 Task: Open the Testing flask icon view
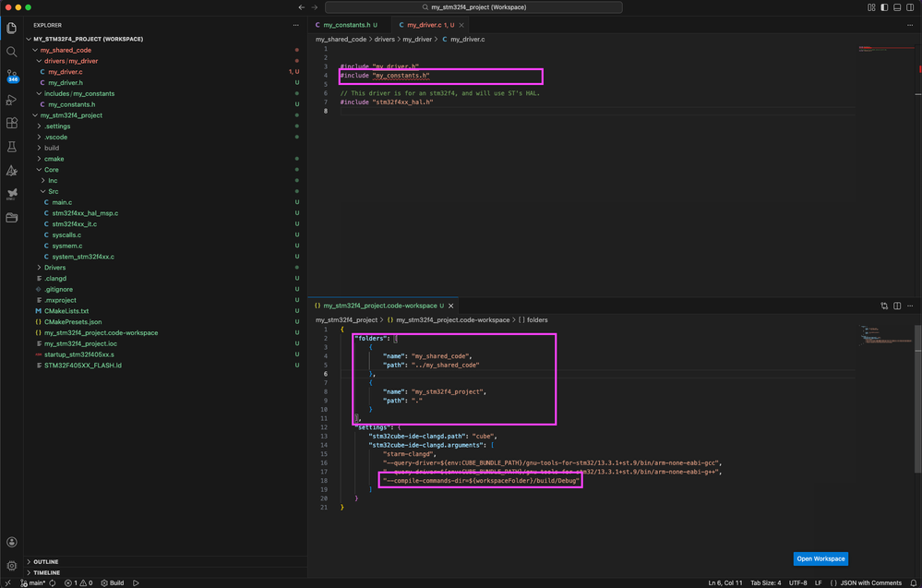point(12,147)
